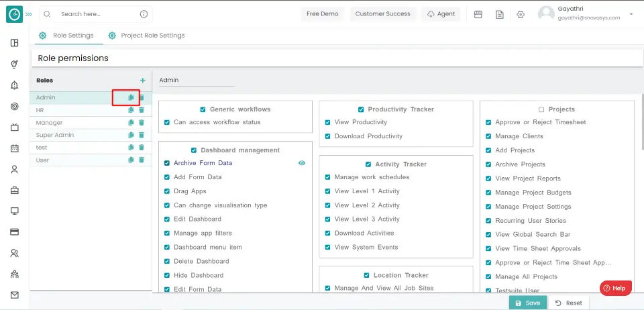Click the store icon in top bar

pos(478,14)
